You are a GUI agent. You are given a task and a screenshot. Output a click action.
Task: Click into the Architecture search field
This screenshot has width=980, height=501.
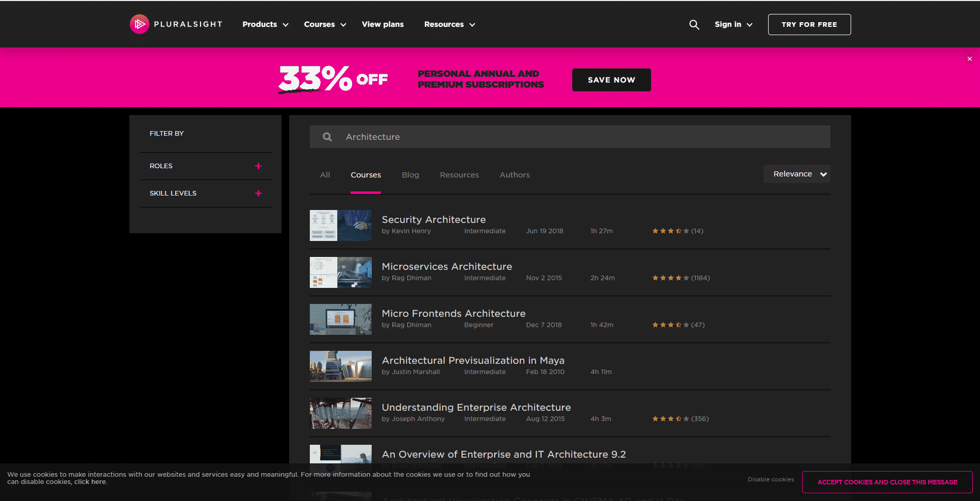[x=570, y=137]
